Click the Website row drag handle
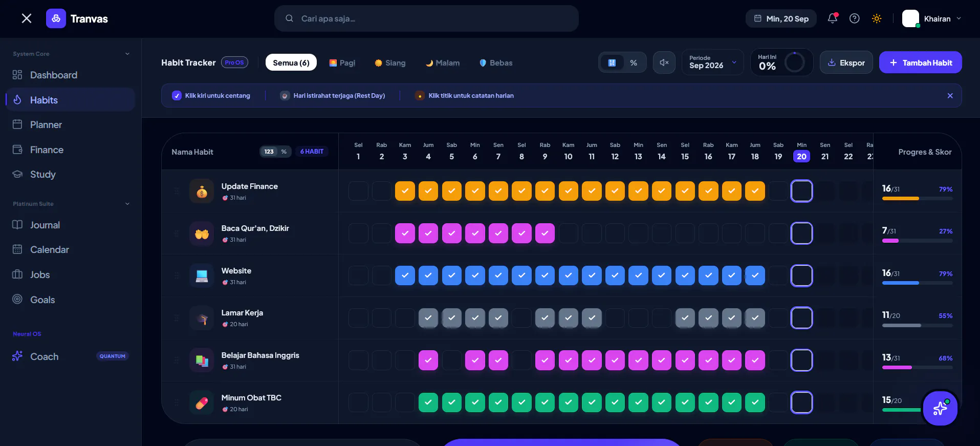The width and height of the screenshot is (980, 446). [177, 275]
